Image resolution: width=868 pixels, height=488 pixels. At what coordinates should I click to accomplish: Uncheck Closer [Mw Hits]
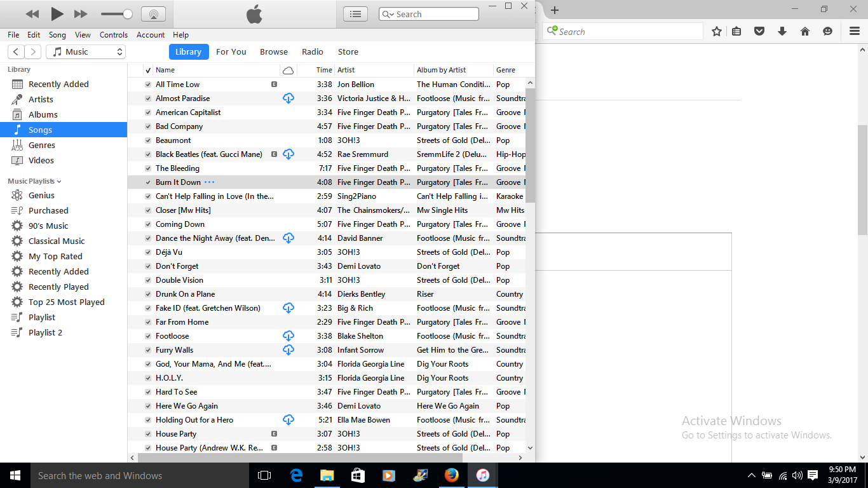click(x=148, y=210)
